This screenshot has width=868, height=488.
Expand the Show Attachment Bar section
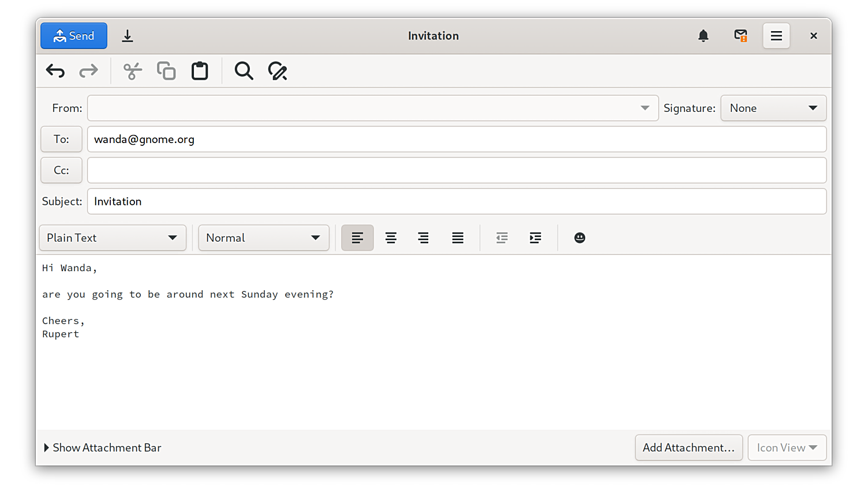pyautogui.click(x=103, y=448)
